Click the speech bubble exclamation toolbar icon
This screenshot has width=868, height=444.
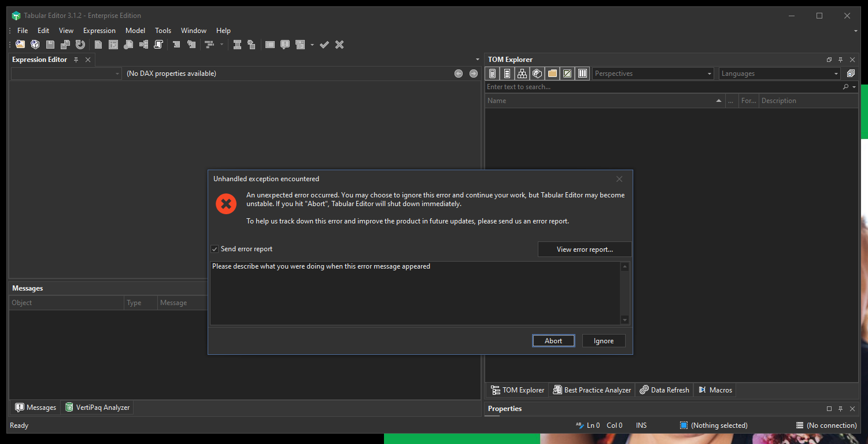(285, 45)
